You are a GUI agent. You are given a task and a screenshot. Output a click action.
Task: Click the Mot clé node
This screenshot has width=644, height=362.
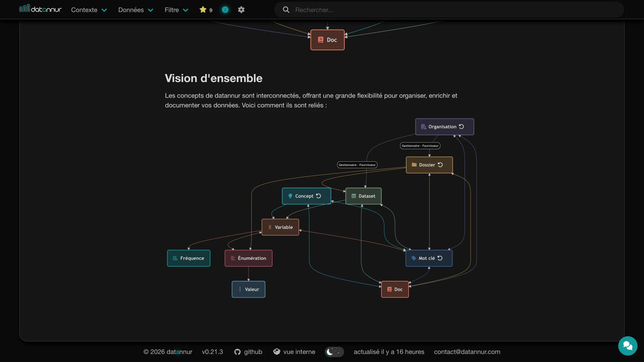click(x=429, y=258)
